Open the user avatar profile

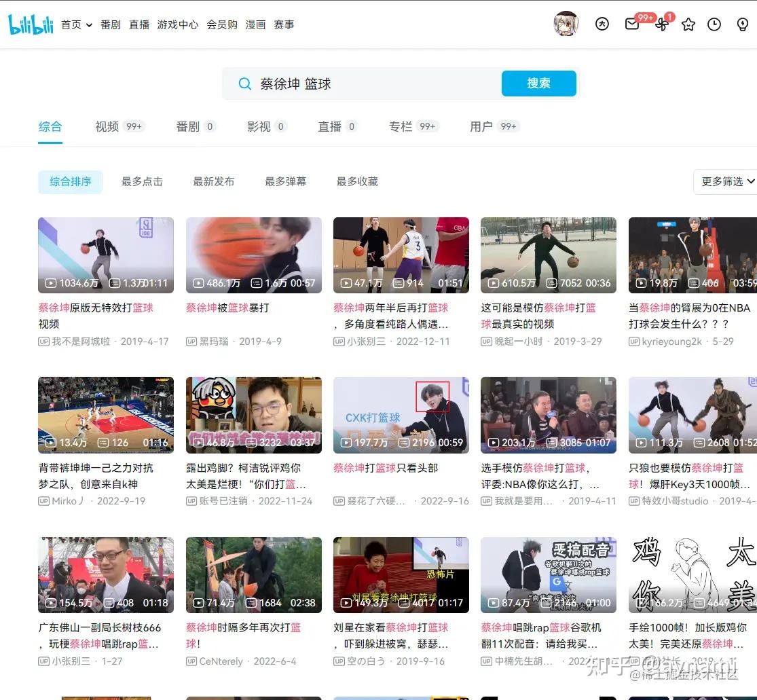(x=566, y=24)
